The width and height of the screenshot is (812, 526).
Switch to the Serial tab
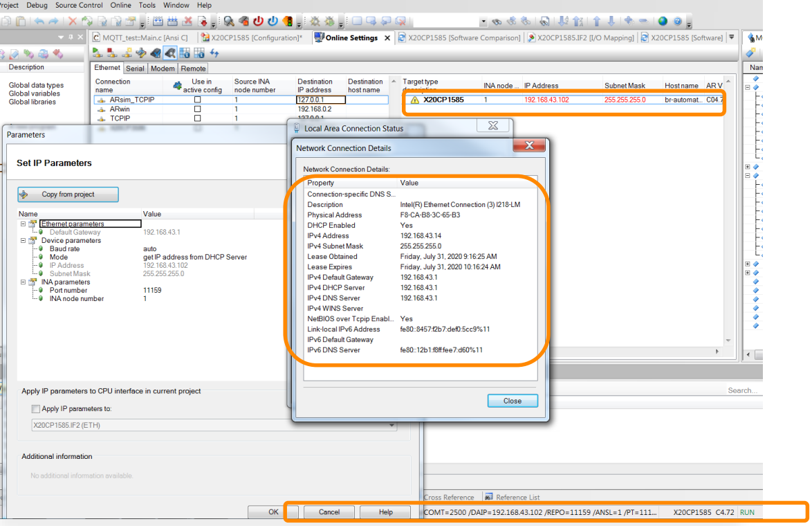135,69
